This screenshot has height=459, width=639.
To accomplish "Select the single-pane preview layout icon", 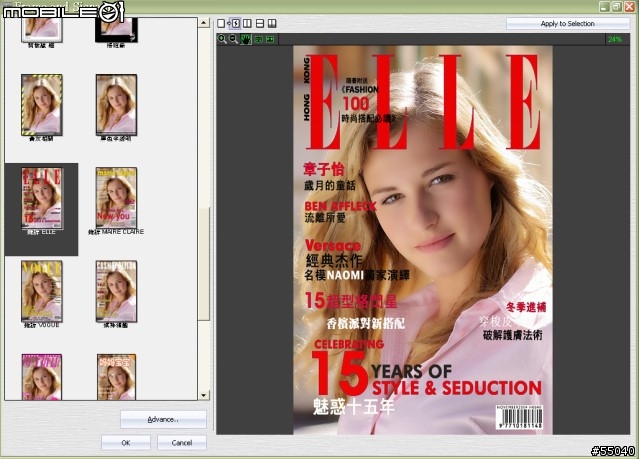I will coord(221,23).
